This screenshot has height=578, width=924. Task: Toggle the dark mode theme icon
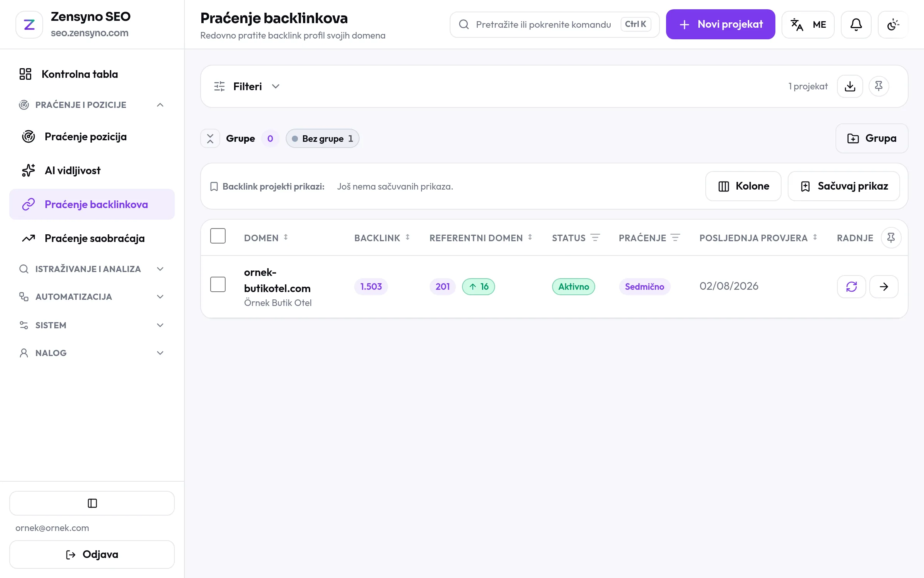893,25
